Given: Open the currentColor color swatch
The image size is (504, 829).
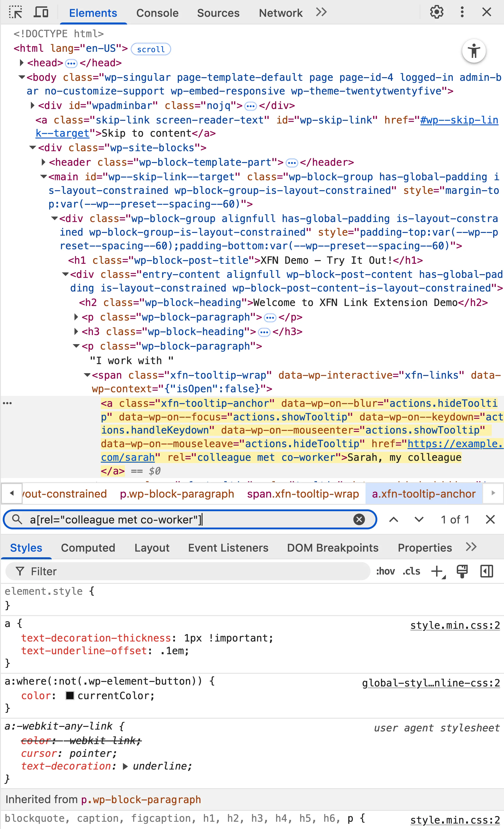Looking at the screenshot, I should point(70,696).
